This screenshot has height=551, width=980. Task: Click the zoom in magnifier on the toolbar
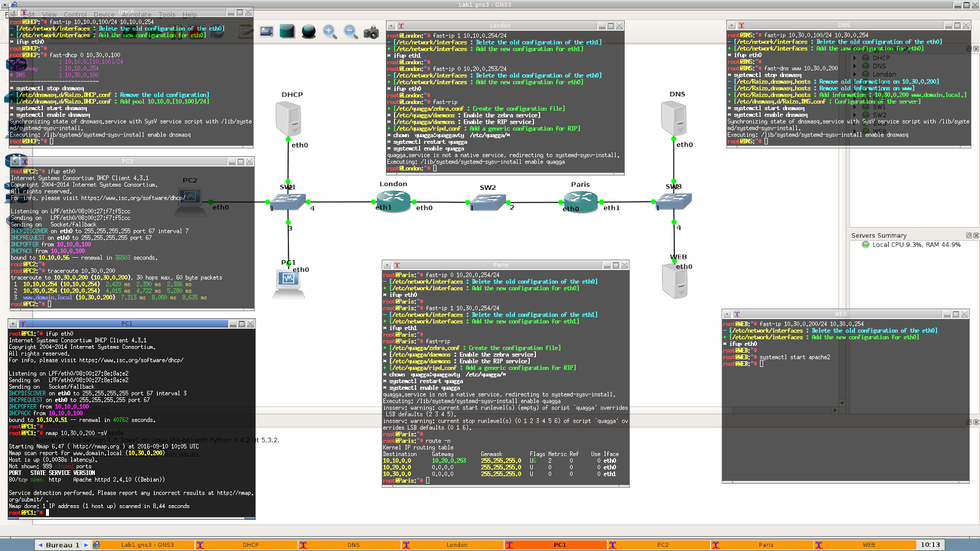click(328, 32)
